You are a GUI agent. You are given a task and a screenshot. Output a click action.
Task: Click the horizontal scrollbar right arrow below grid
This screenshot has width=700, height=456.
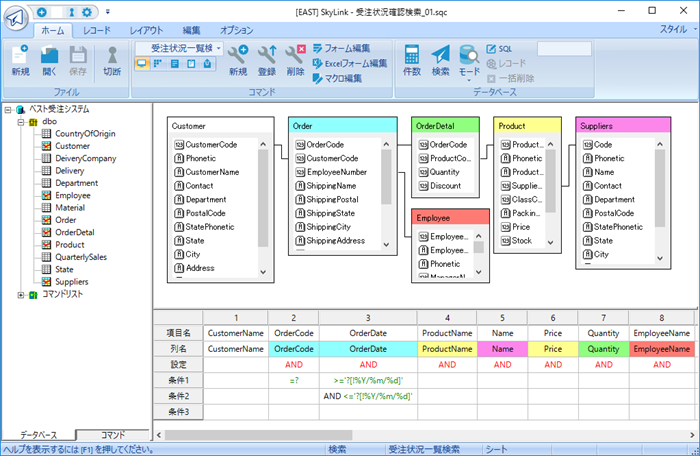click(x=692, y=435)
